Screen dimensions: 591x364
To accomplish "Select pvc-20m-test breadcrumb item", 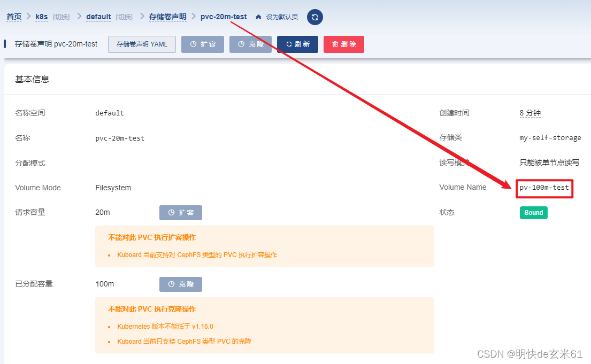I will (x=224, y=17).
